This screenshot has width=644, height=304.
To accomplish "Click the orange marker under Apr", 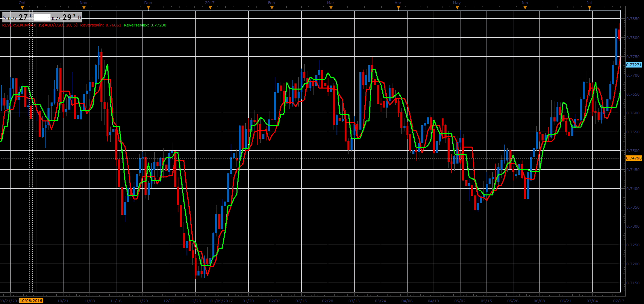I will tap(398, 7).
